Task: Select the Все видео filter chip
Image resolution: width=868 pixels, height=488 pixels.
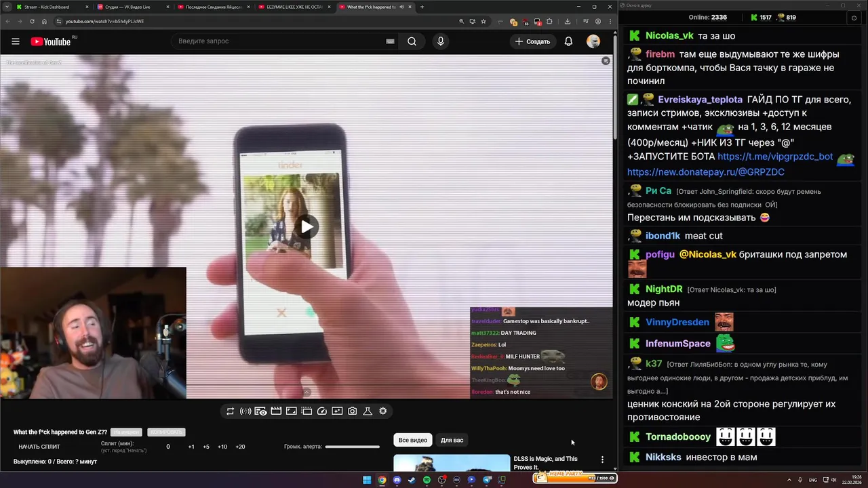Action: coord(413,440)
